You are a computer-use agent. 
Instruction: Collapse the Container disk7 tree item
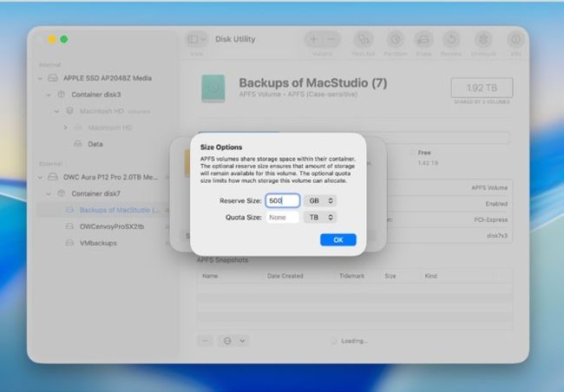49,193
